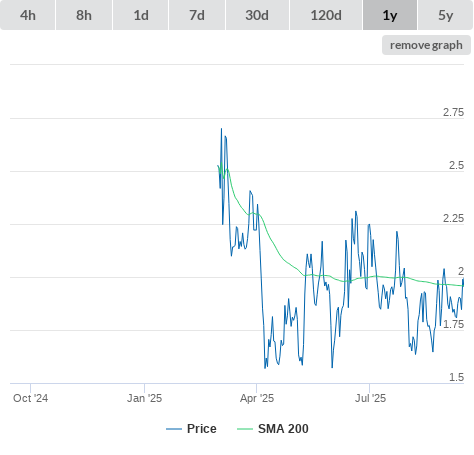The image size is (474, 455).
Task: Click the Jul '25 axis tick label
Action: pyautogui.click(x=370, y=398)
